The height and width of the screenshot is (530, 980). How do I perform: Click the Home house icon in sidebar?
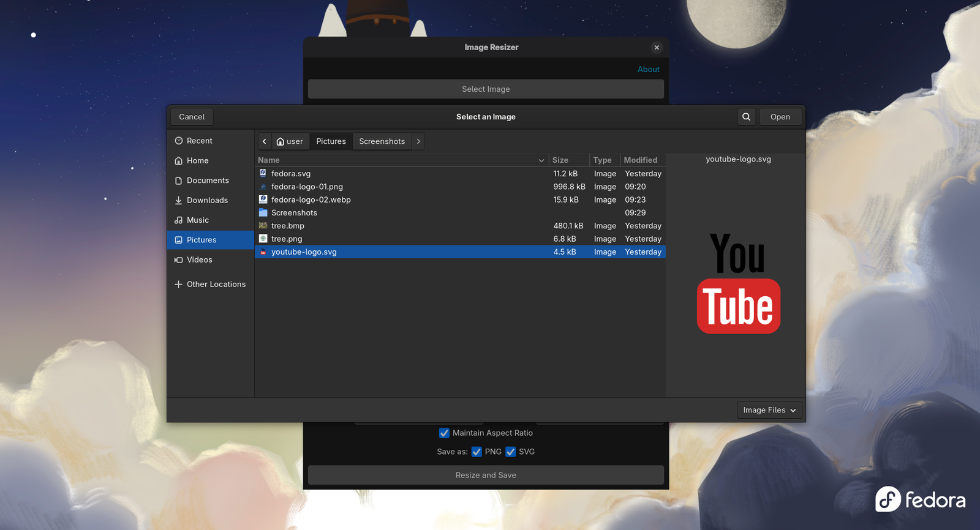click(x=179, y=160)
